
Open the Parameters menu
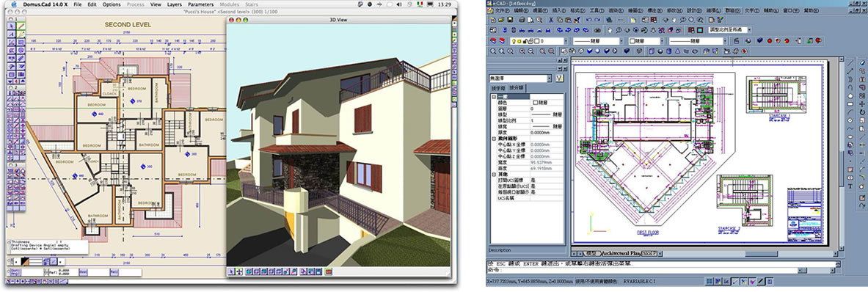[200, 4]
